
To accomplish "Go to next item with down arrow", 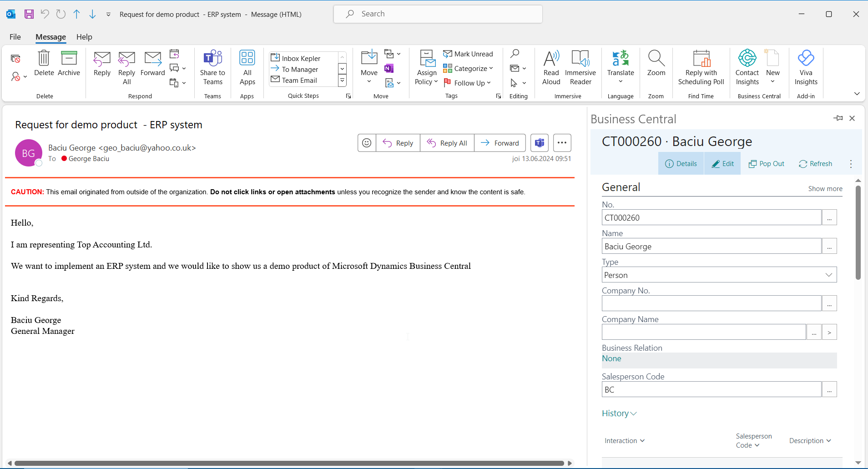I will tap(92, 14).
